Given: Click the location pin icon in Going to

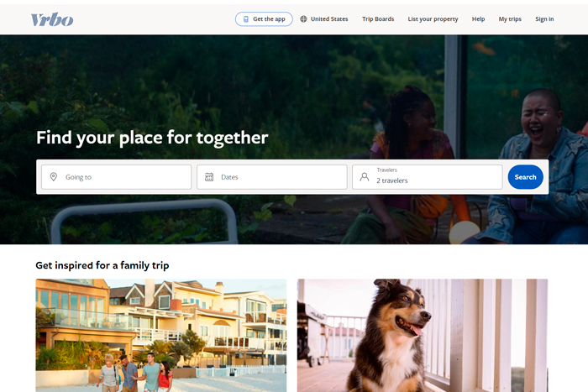Looking at the screenshot, I should click(54, 177).
